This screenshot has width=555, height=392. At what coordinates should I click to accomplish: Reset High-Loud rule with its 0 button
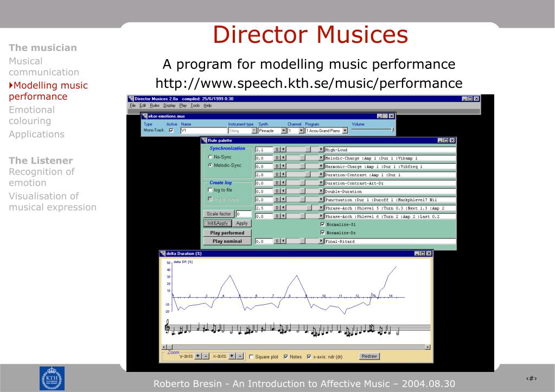tap(278, 150)
